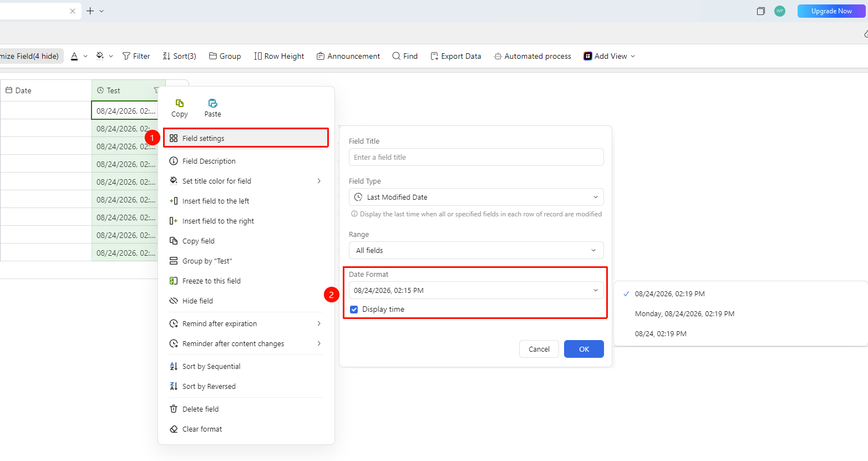Open the Group options
Image resolution: width=868 pixels, height=461 pixels.
[x=225, y=56]
